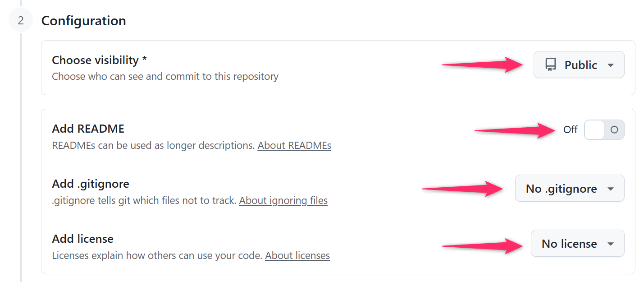Click the Off label next to the README toggle
This screenshot has width=644, height=282.
pyautogui.click(x=570, y=130)
